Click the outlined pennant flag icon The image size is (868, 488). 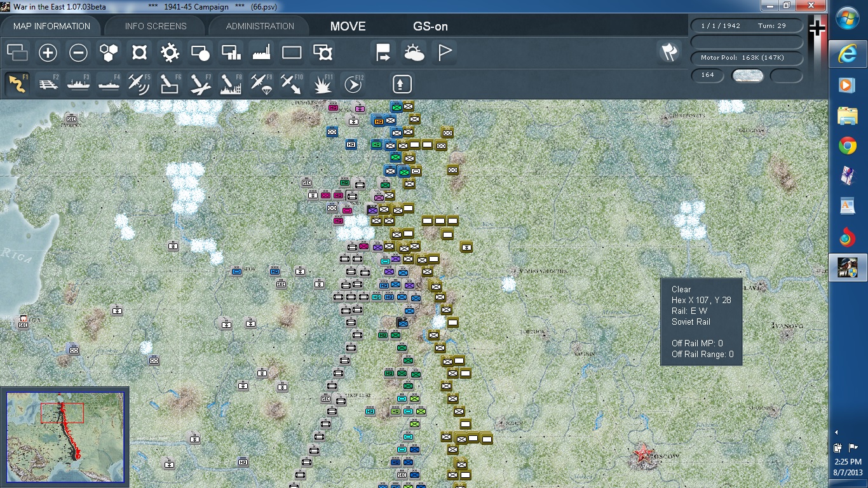click(444, 52)
